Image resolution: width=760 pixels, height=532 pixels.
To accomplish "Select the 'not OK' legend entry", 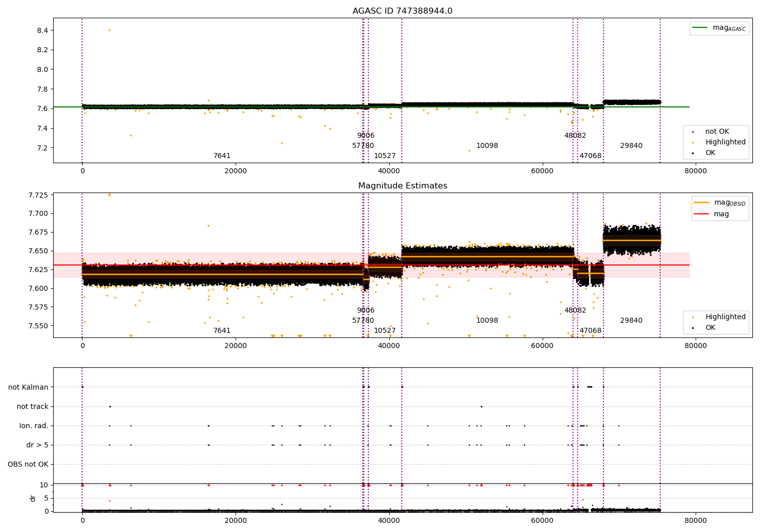I will [716, 132].
